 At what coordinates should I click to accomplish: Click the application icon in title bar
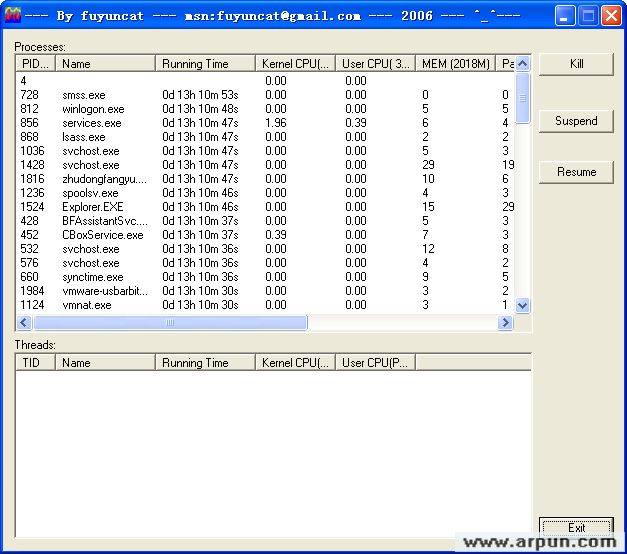pos(13,15)
